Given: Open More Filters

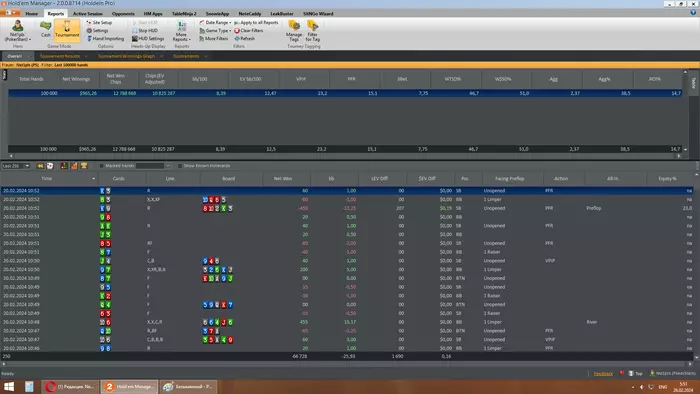Looking at the screenshot, I should pyautogui.click(x=214, y=38).
